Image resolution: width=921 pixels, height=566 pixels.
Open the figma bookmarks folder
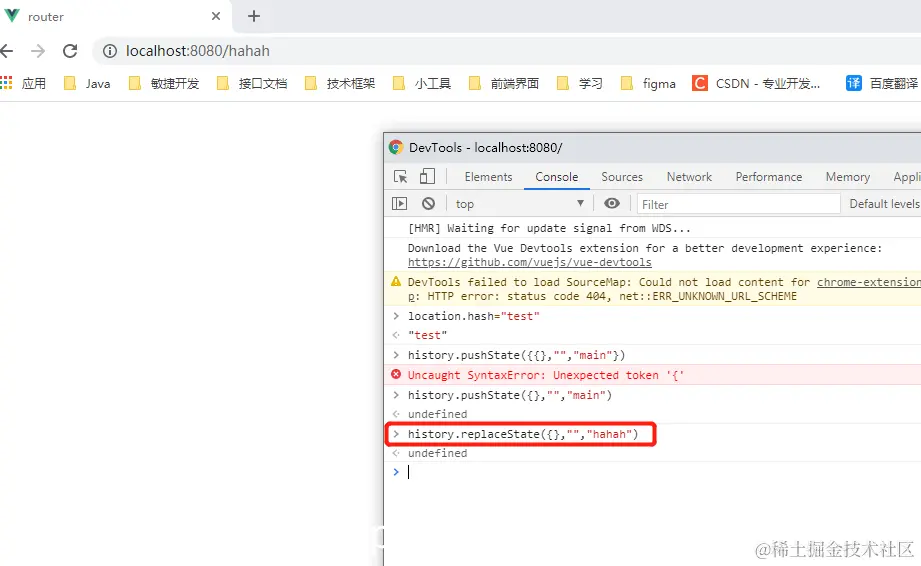pos(648,83)
